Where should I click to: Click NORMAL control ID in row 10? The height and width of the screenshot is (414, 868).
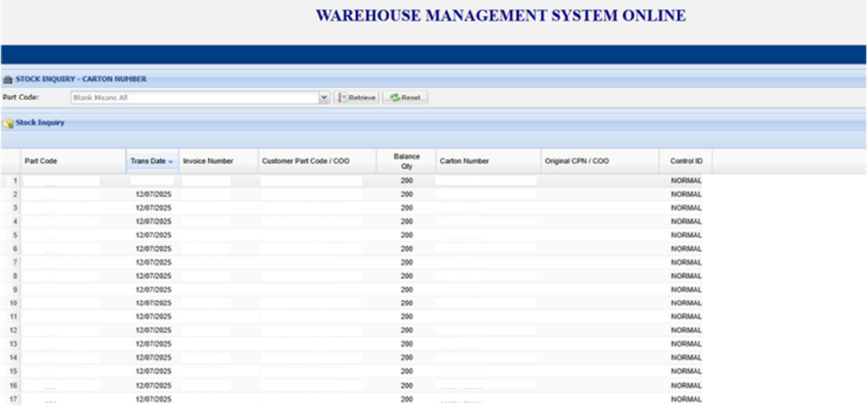[686, 303]
